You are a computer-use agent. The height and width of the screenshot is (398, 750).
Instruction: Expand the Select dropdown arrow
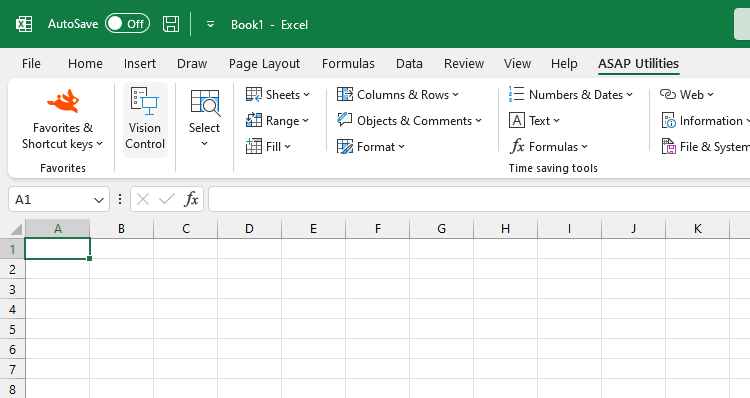point(204,144)
